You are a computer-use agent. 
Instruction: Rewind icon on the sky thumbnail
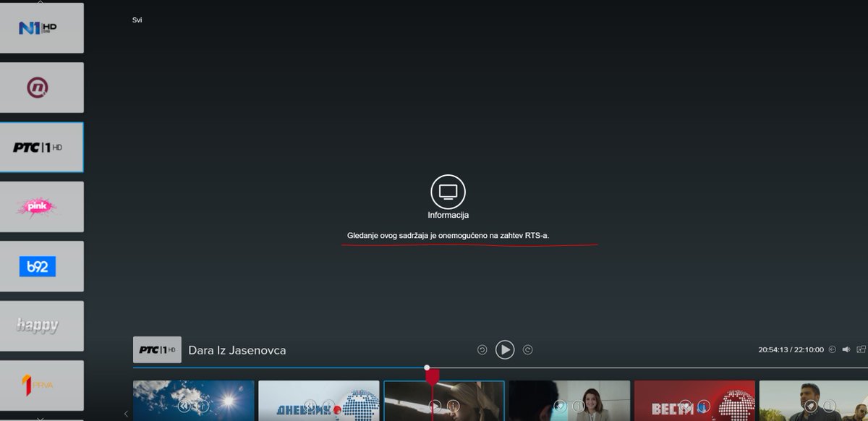tap(184, 407)
